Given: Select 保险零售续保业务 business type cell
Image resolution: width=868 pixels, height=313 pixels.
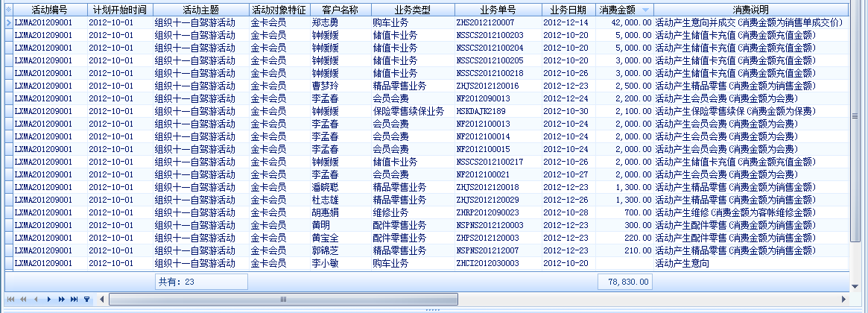Looking at the screenshot, I should 413,111.
